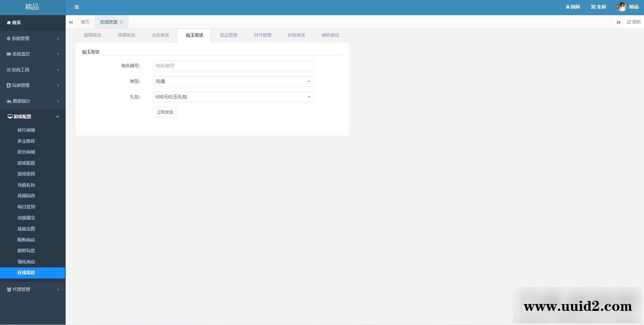Viewport: 644px width, 325px height.
Task: Expand the 系统管理 sidebar menu
Action: pos(33,38)
